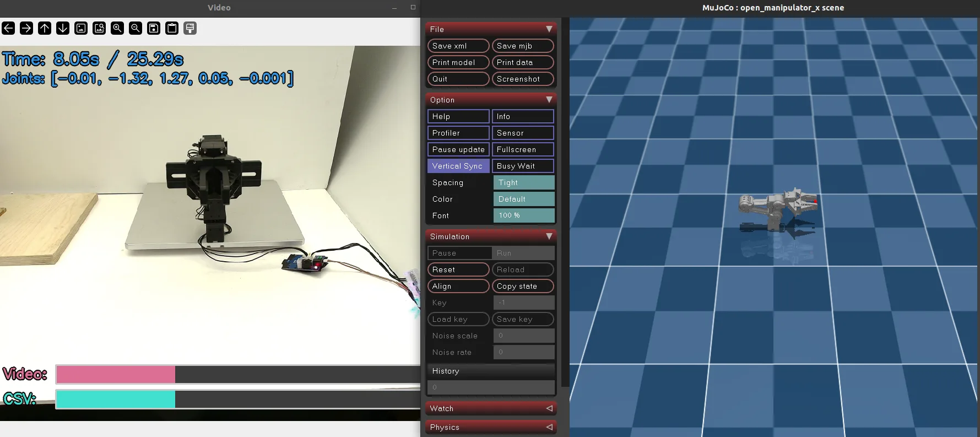Click the Video progress bar
This screenshot has width=980, height=437.
click(238, 374)
